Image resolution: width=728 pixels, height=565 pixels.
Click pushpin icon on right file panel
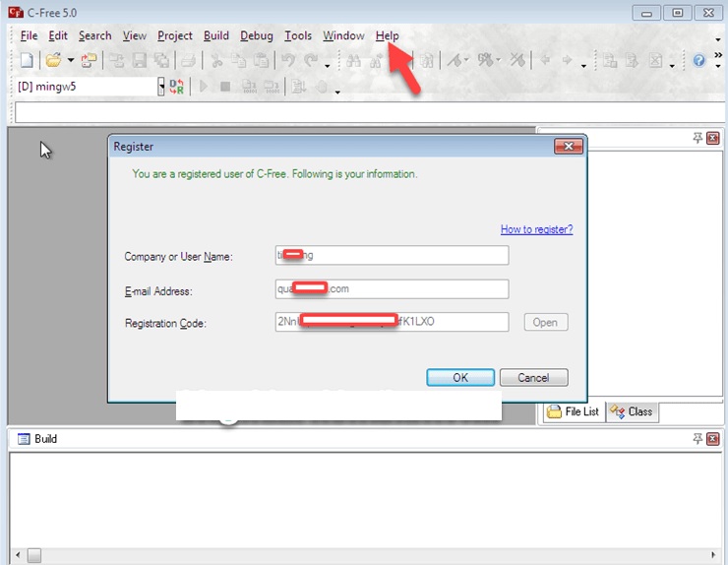click(698, 139)
